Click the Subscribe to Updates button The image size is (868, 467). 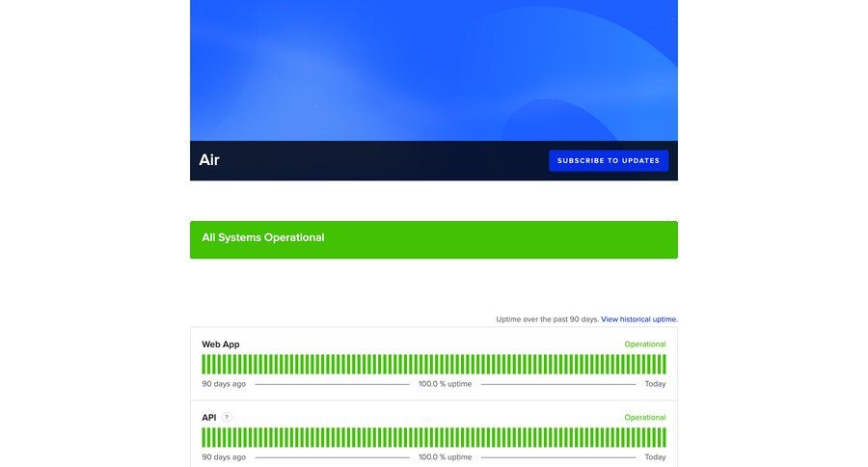609,161
